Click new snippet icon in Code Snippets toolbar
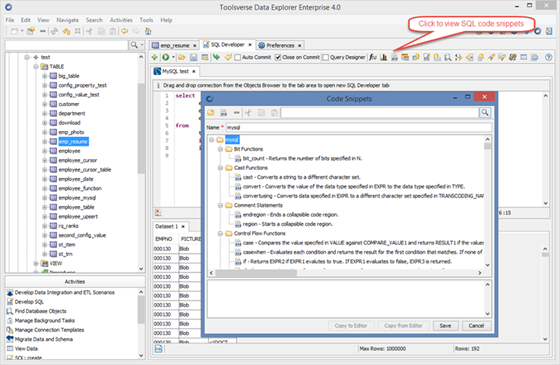Screen dimensions: 560x365 click(224, 113)
